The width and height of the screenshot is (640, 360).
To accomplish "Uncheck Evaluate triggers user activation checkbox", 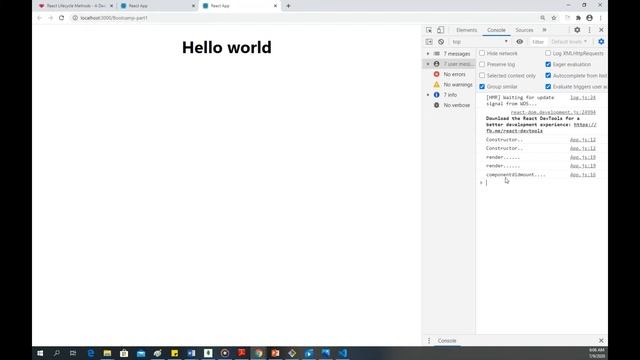I will point(548,87).
